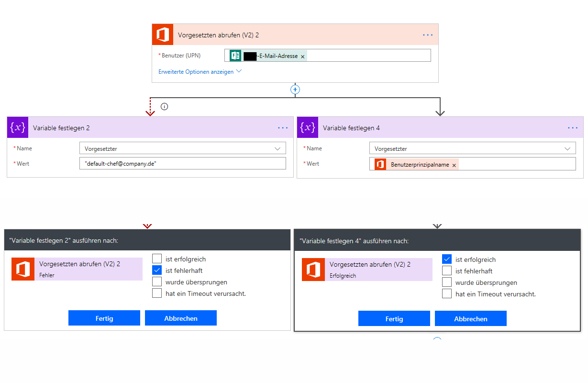Click the Office 365 icon labeled Erfolgreich in right dialog
The height and width of the screenshot is (383, 588).
[313, 269]
